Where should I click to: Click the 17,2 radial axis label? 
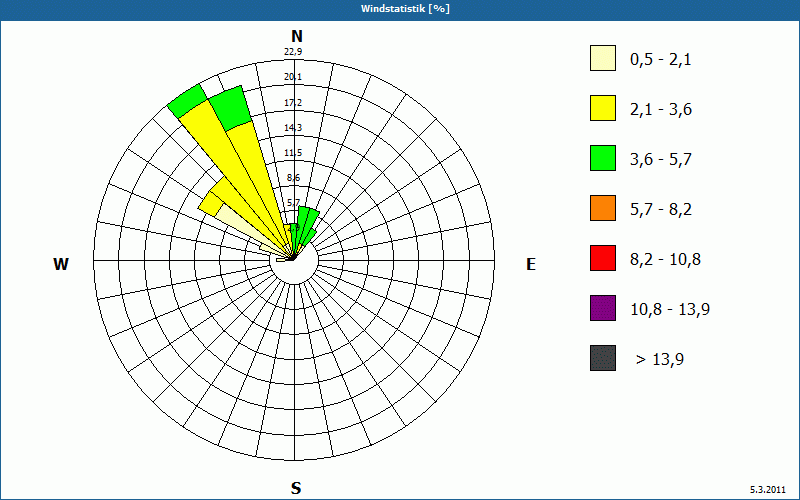[x=293, y=103]
